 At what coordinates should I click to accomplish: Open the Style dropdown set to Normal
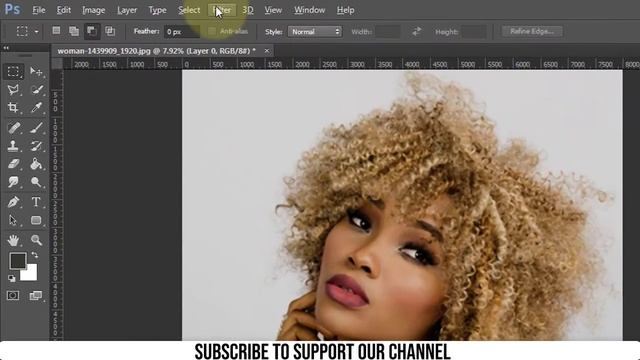pos(314,31)
